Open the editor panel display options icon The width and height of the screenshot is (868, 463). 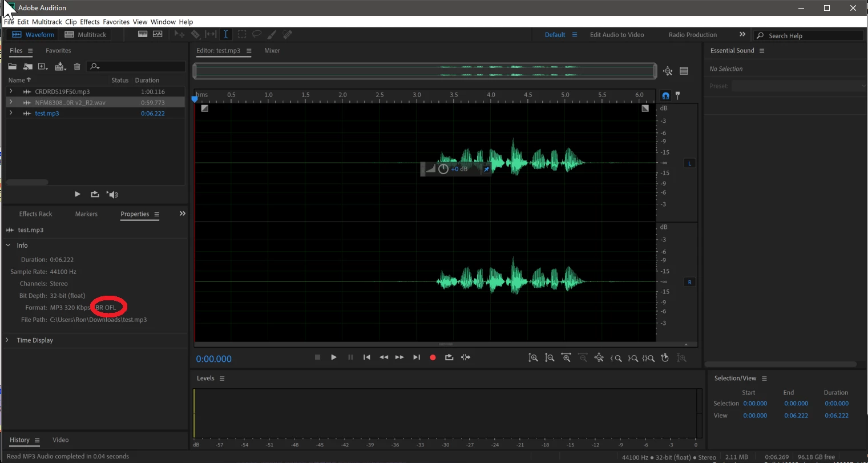(x=684, y=71)
